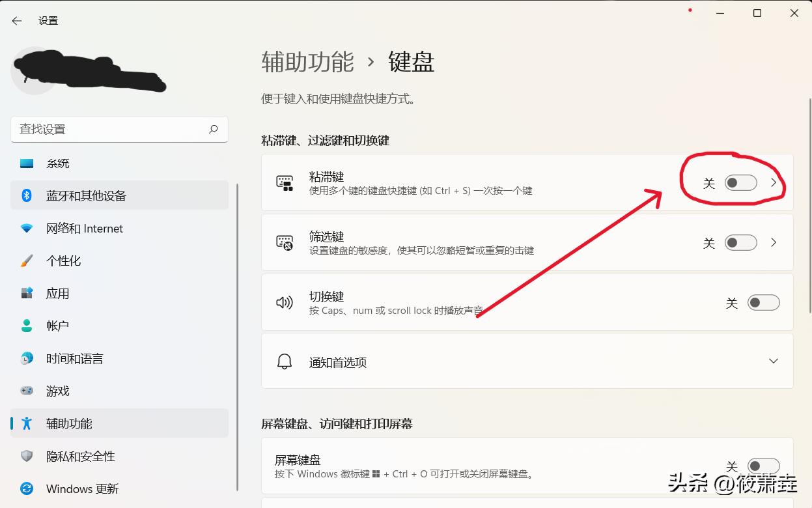Click the 网络和 Internet icon
This screenshot has width=812, height=508.
coord(27,228)
